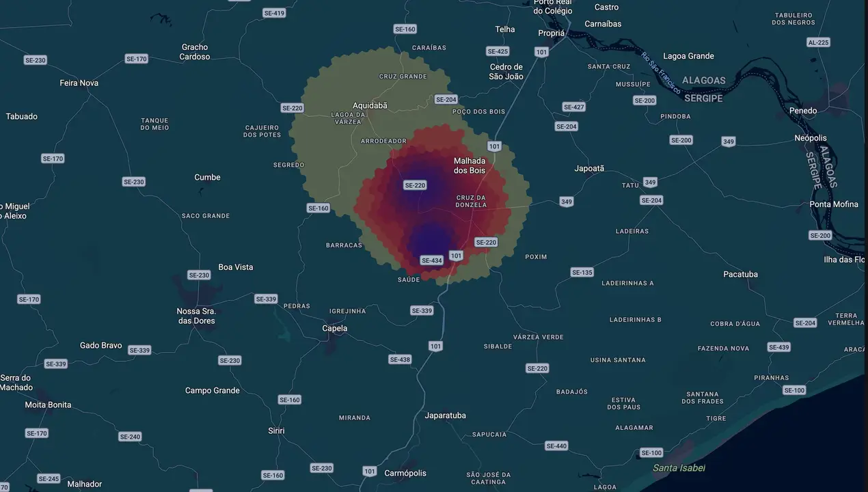This screenshot has width=868, height=492.
Task: Click the Cruz Grande label
Action: click(x=403, y=77)
